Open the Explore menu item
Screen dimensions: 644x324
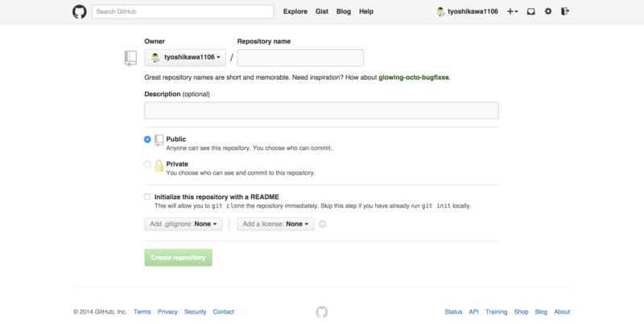coord(295,11)
